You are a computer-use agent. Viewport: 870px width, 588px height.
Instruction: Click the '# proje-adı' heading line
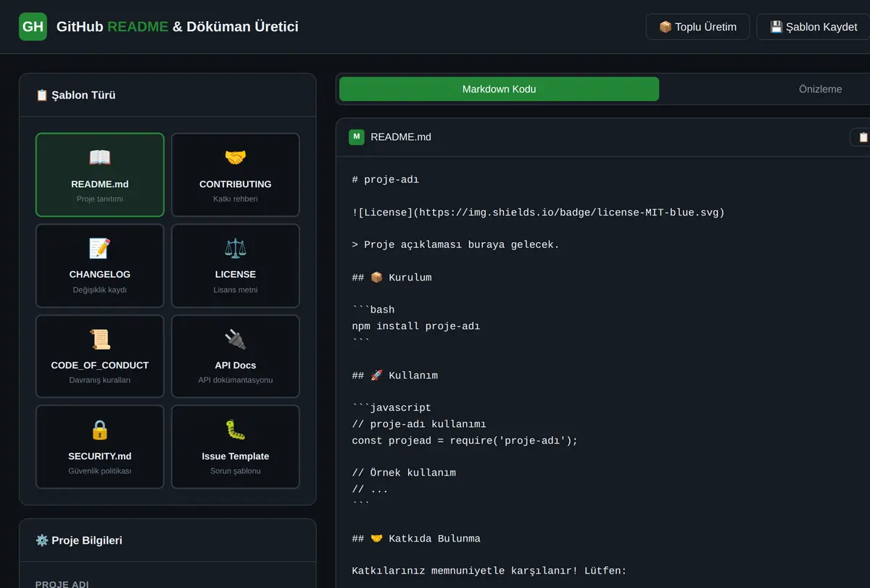click(386, 179)
